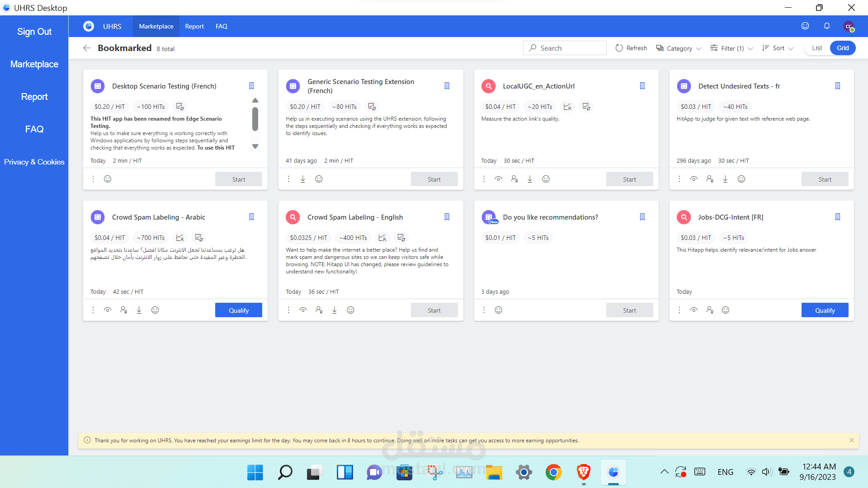Remove bookmark from Do you like recommendations?
The width and height of the screenshot is (868, 488).
tap(642, 217)
